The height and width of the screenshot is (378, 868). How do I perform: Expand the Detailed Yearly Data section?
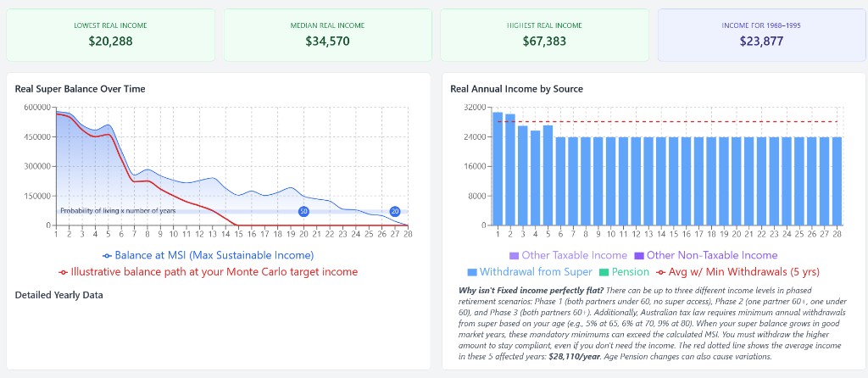tap(58, 295)
